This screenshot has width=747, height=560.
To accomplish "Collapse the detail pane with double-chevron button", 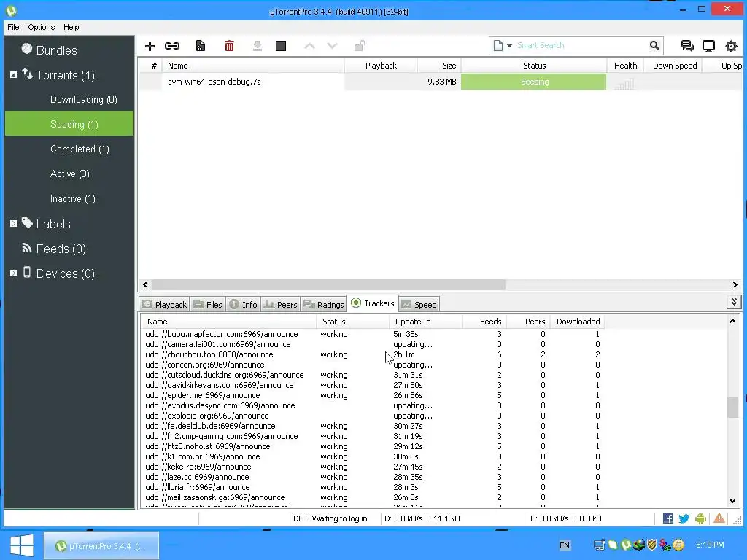I will [x=734, y=303].
